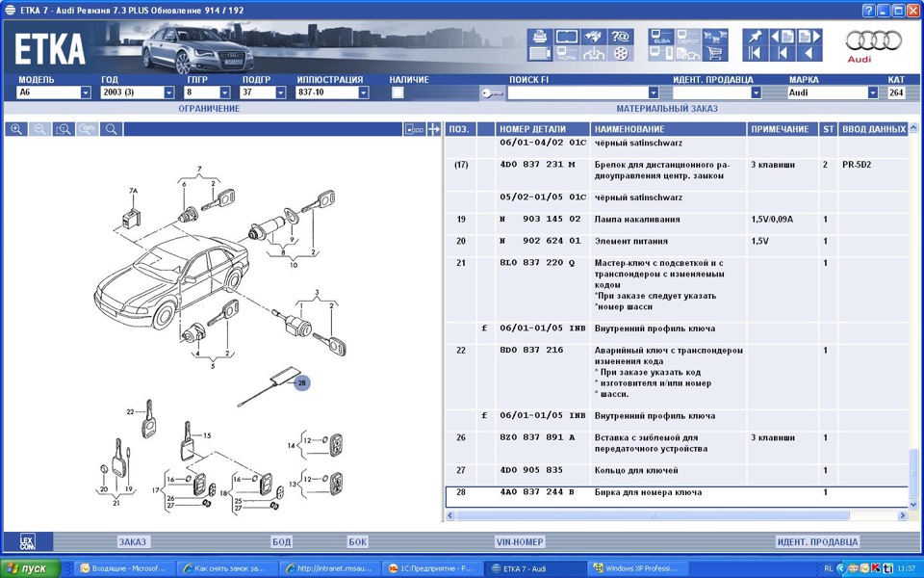This screenshot has height=578, width=924.
Task: Click highlighted callout 28 in illustration
Action: (301, 382)
